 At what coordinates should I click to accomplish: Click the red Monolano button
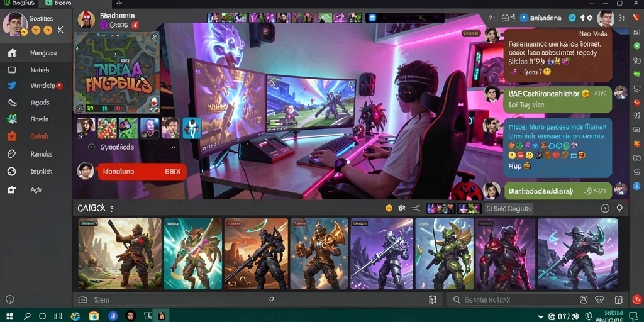pos(142,171)
